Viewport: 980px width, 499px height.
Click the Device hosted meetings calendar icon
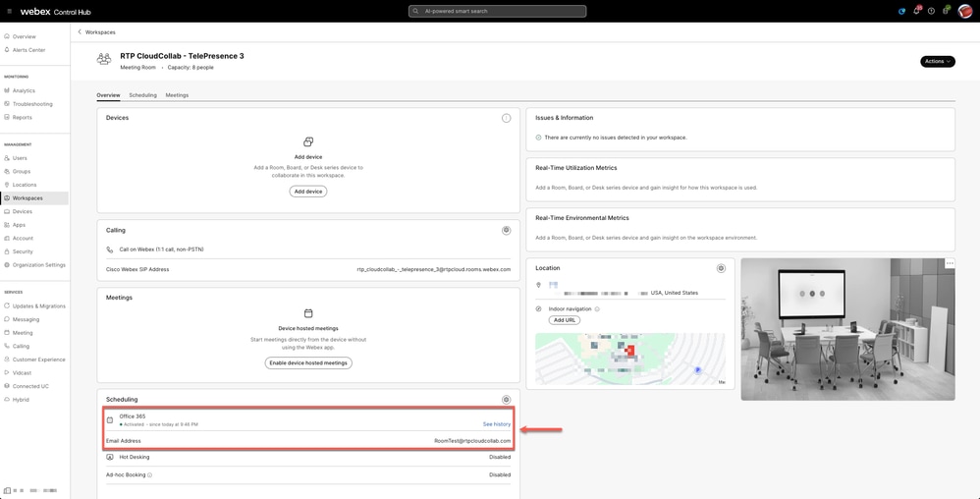[308, 313]
